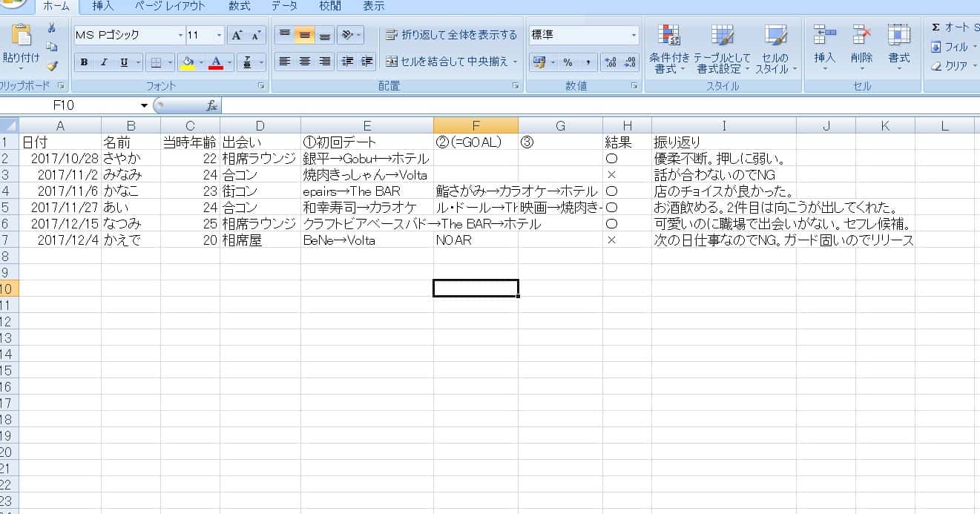Click the Decrease Indent icon
The image size is (980, 514).
[346, 62]
